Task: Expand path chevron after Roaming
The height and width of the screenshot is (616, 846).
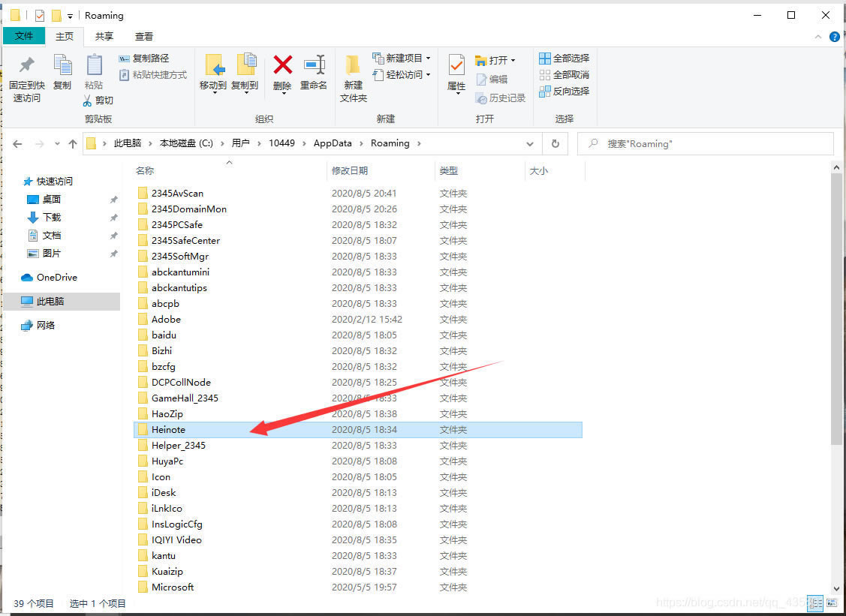Action: [419, 143]
